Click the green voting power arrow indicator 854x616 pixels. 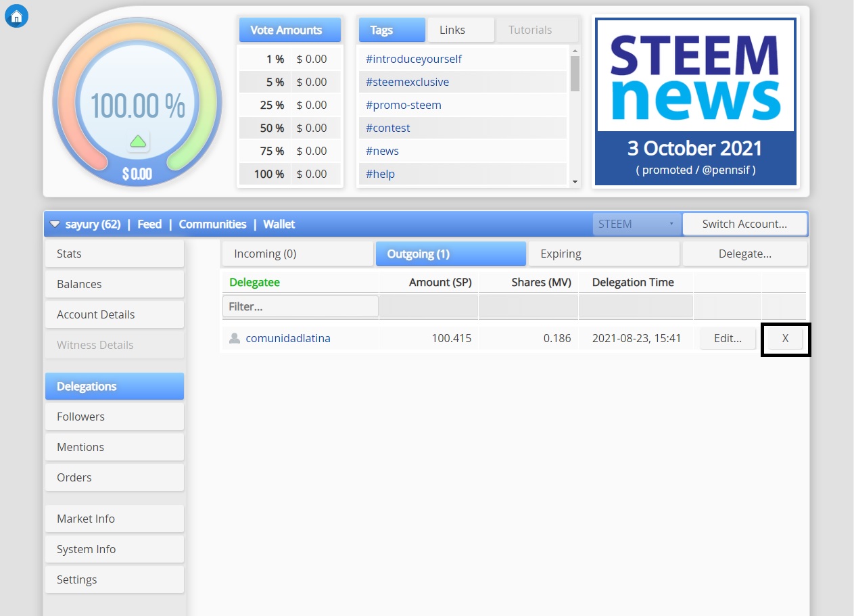pyautogui.click(x=138, y=141)
